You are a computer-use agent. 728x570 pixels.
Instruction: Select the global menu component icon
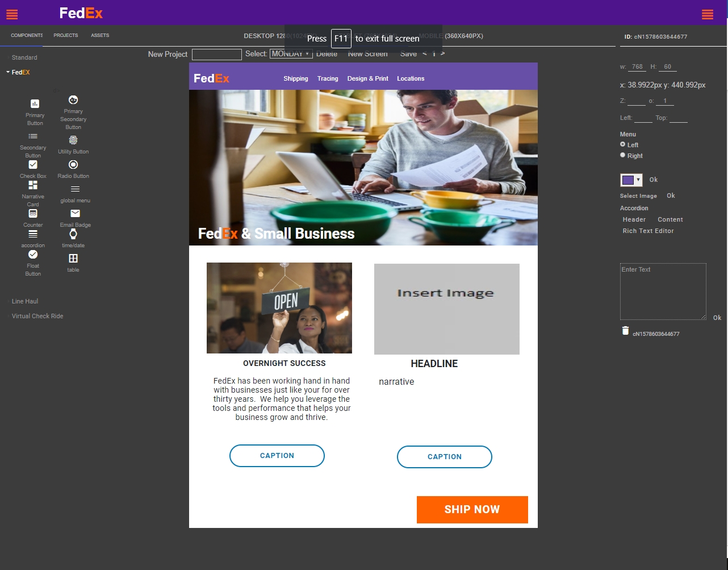pyautogui.click(x=76, y=189)
